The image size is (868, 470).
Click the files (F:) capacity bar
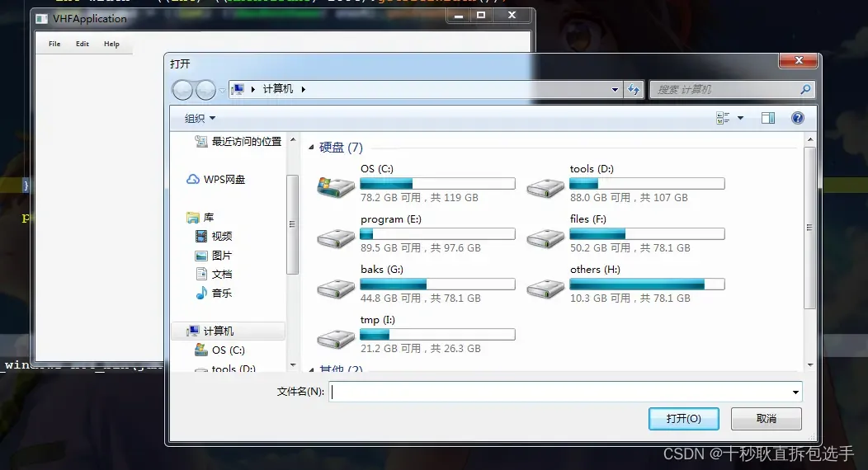coord(647,234)
